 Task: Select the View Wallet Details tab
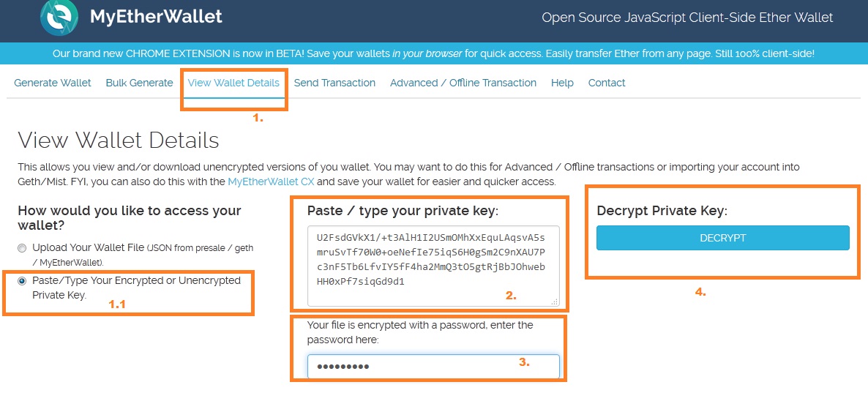(233, 83)
